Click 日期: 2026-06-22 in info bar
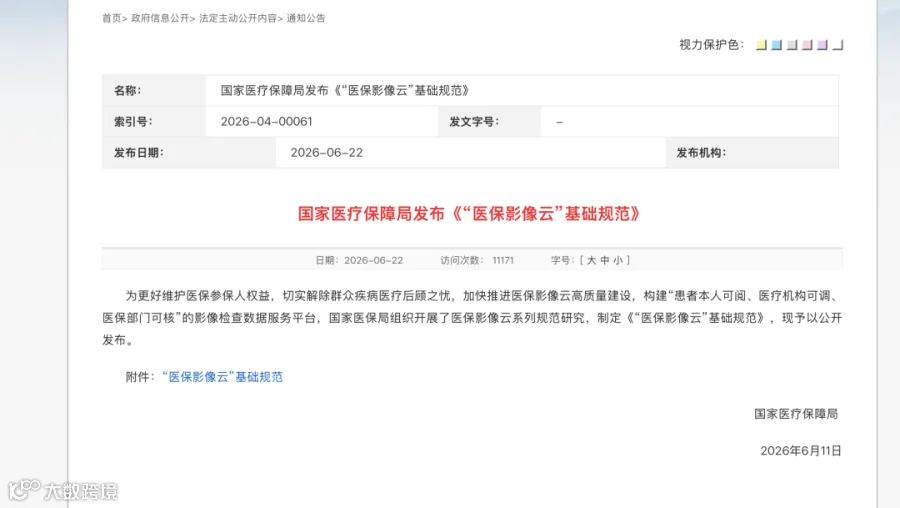Image resolution: width=900 pixels, height=508 pixels. pyautogui.click(x=359, y=260)
